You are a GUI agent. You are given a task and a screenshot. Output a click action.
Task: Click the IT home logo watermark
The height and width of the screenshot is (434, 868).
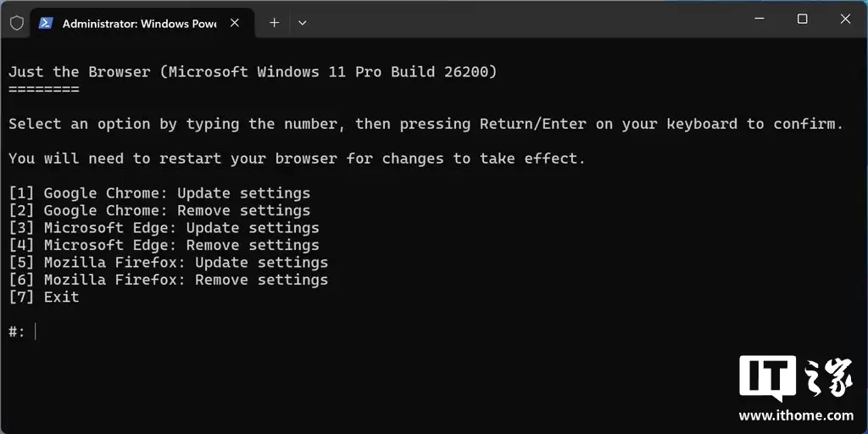pyautogui.click(x=795, y=379)
